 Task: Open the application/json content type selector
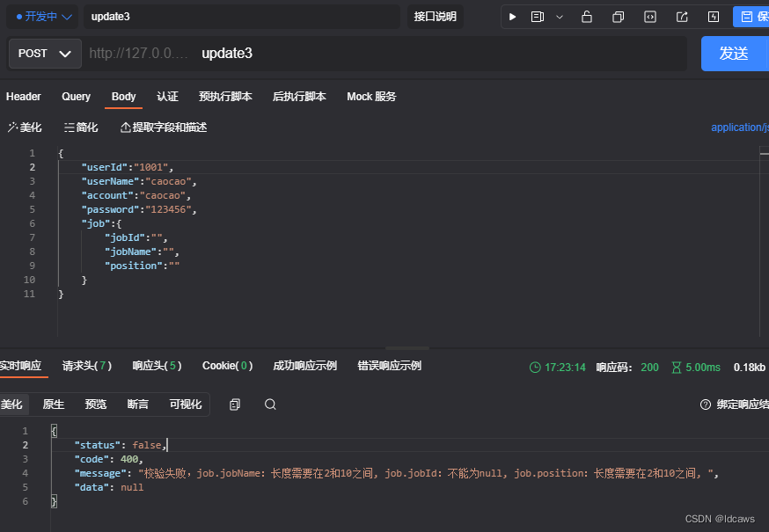click(740, 128)
